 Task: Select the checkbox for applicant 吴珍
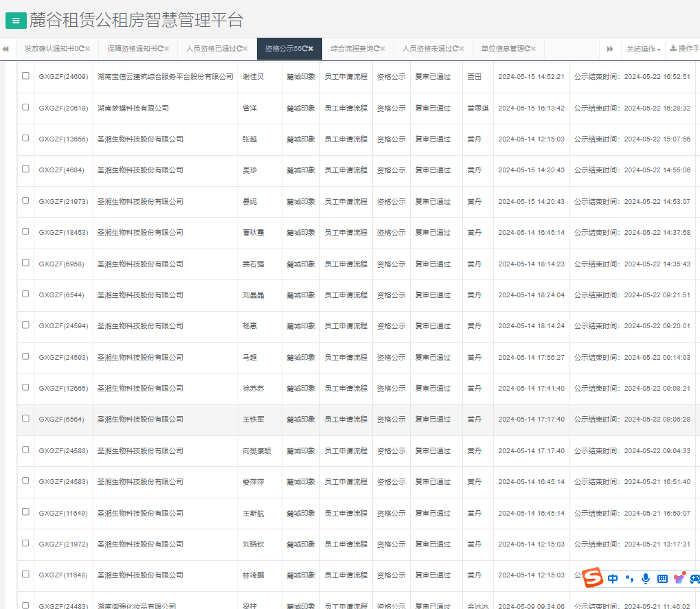(x=25, y=170)
